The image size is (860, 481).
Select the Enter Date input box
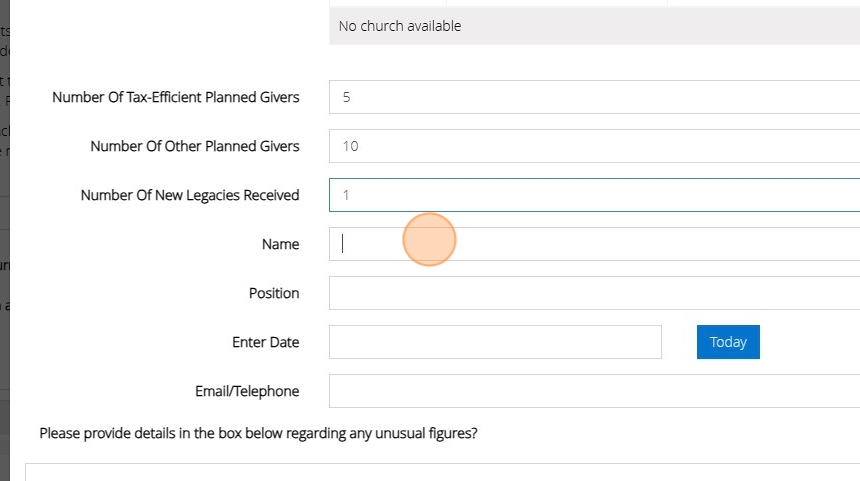point(495,342)
